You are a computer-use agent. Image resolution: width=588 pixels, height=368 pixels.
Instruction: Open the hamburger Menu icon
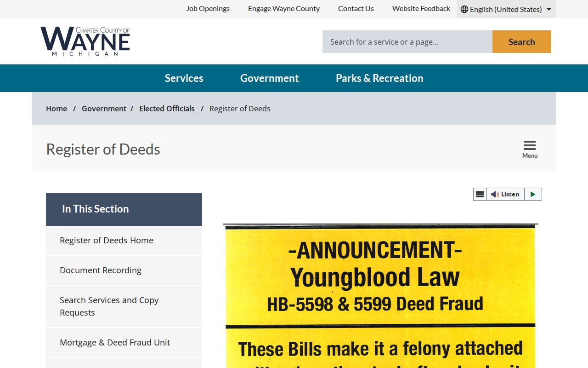pos(530,149)
